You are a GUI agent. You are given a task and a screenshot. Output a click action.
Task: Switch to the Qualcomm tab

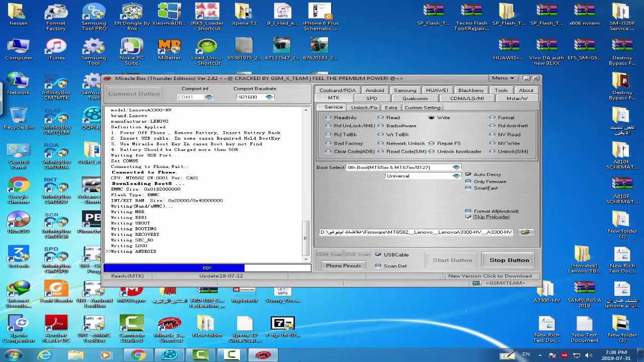click(x=415, y=99)
